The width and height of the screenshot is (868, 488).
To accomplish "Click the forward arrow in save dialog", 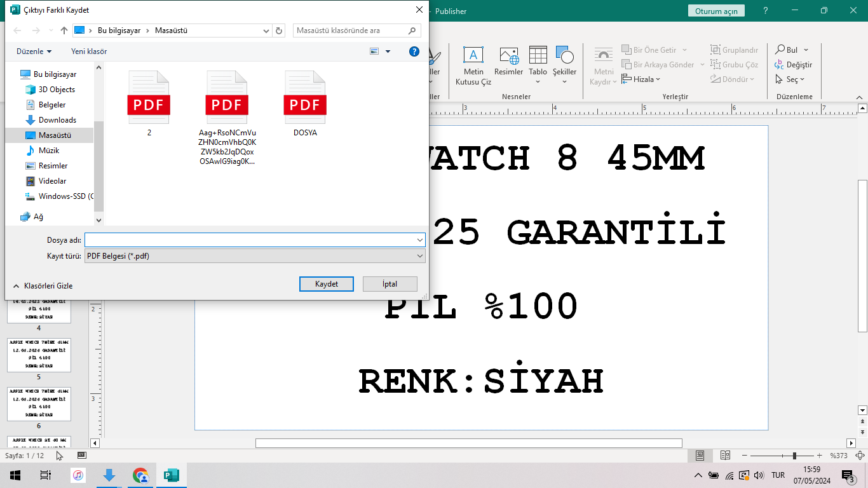I will 36,30.
